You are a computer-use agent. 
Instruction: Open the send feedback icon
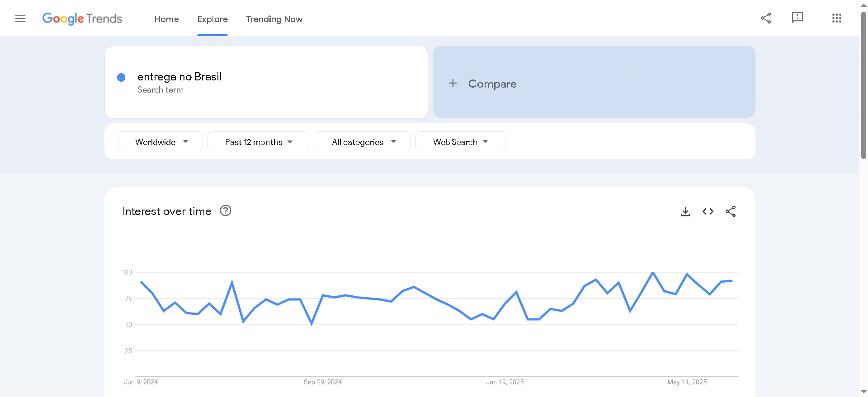pos(797,18)
